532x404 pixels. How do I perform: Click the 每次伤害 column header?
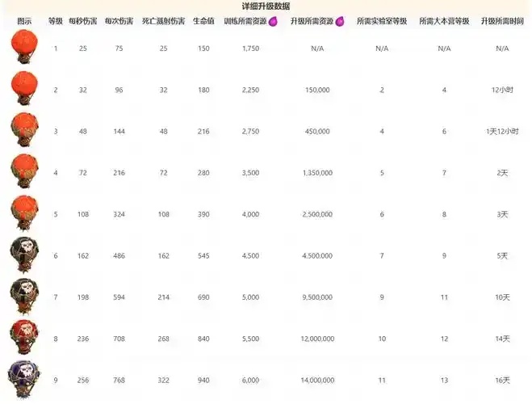click(x=119, y=21)
